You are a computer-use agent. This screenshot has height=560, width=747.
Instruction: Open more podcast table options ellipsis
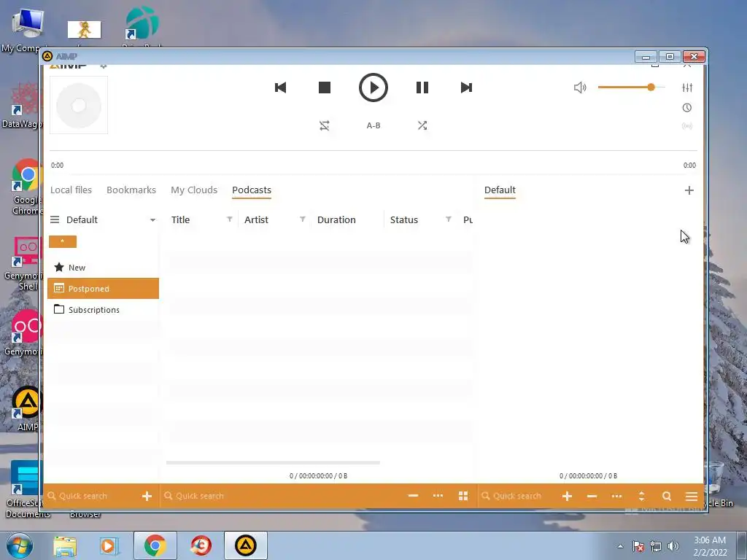(438, 496)
